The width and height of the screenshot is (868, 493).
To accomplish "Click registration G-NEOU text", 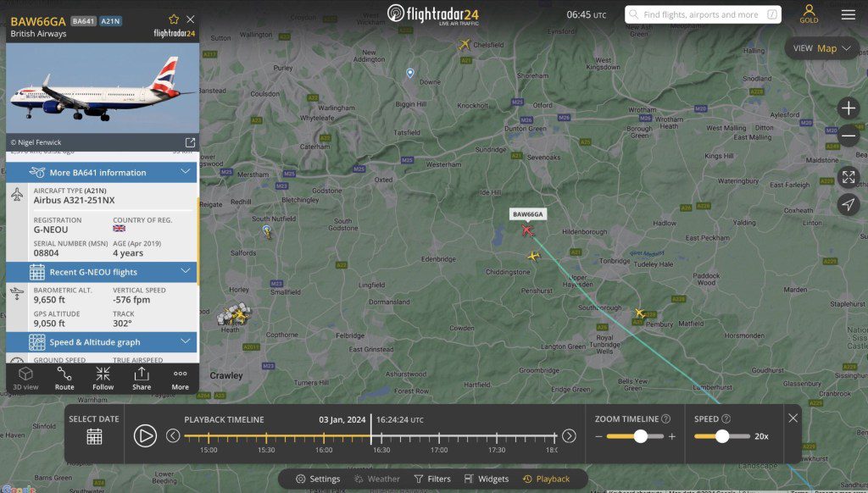I will point(51,230).
